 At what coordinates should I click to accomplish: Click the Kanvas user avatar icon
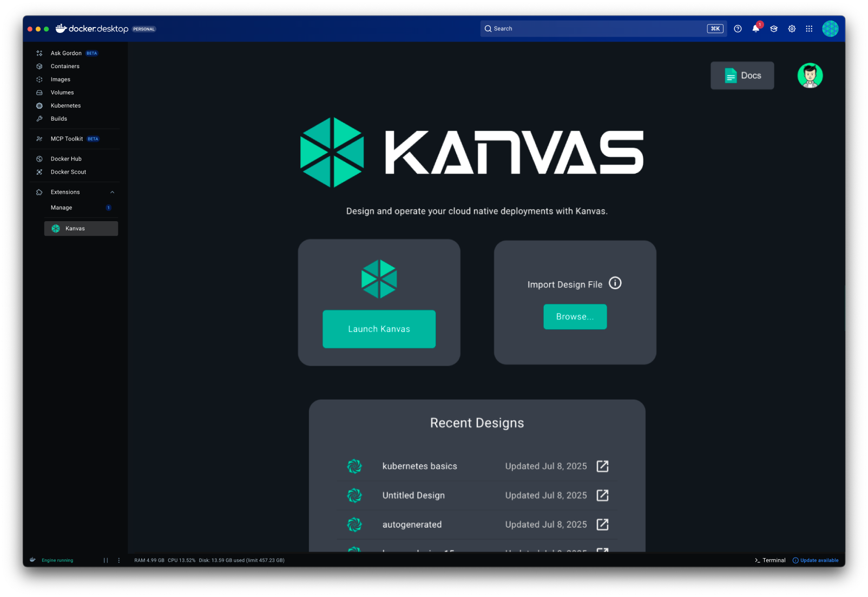(x=810, y=76)
